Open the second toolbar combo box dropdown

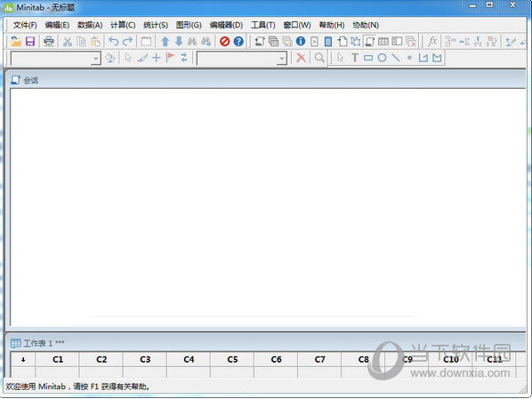282,59
